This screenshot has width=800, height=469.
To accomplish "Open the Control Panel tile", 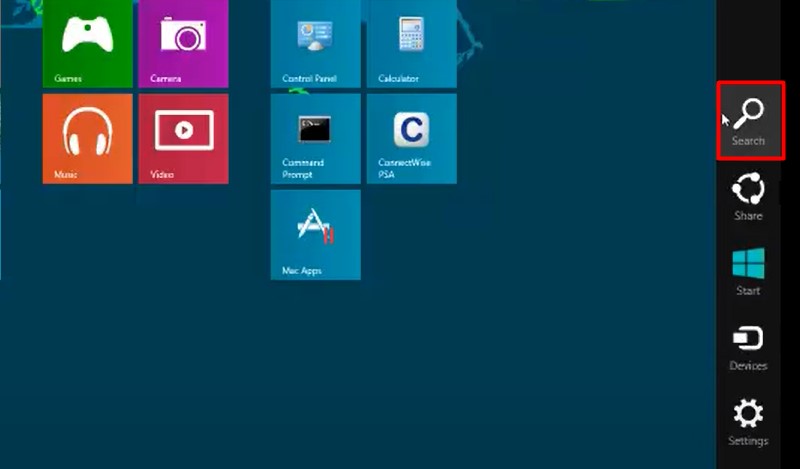I will (316, 43).
